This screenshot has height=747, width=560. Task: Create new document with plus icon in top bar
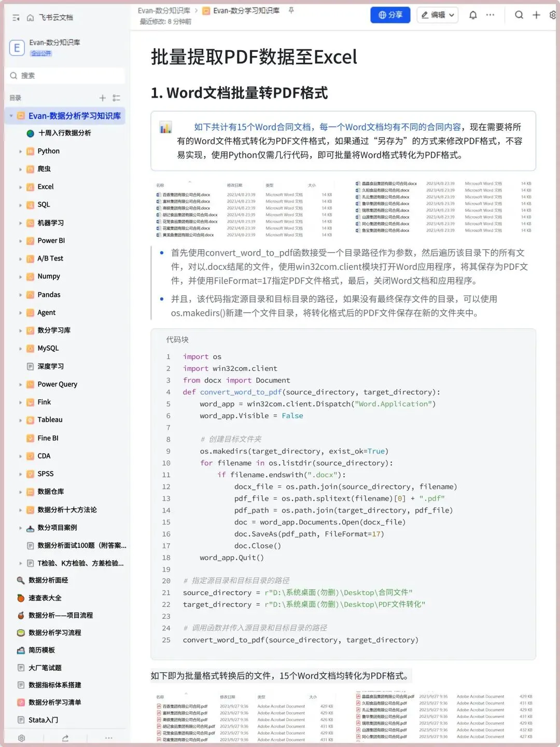tap(536, 15)
